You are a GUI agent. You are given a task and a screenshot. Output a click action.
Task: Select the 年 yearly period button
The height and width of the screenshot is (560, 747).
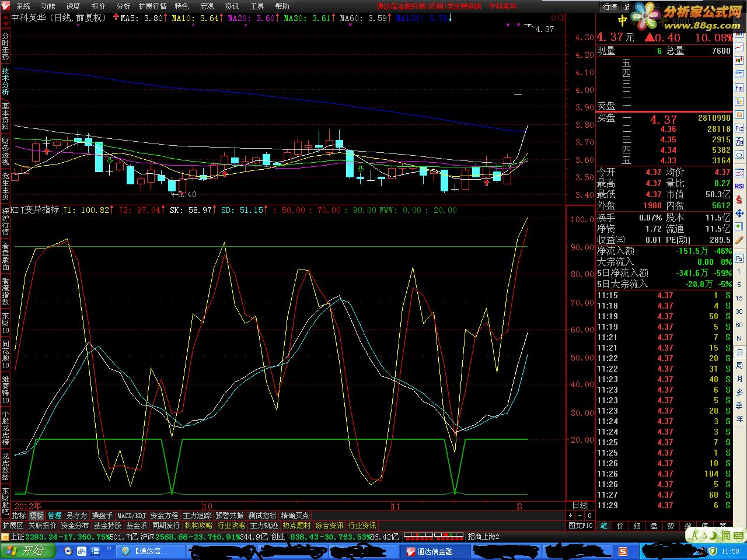click(x=739, y=419)
